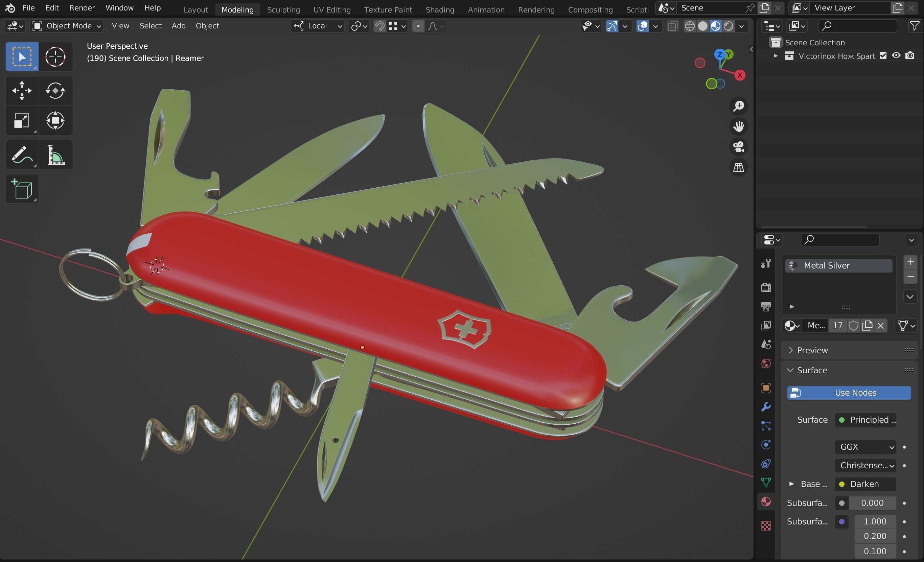924x562 pixels.
Task: Click the Principled surface shader button
Action: point(865,420)
